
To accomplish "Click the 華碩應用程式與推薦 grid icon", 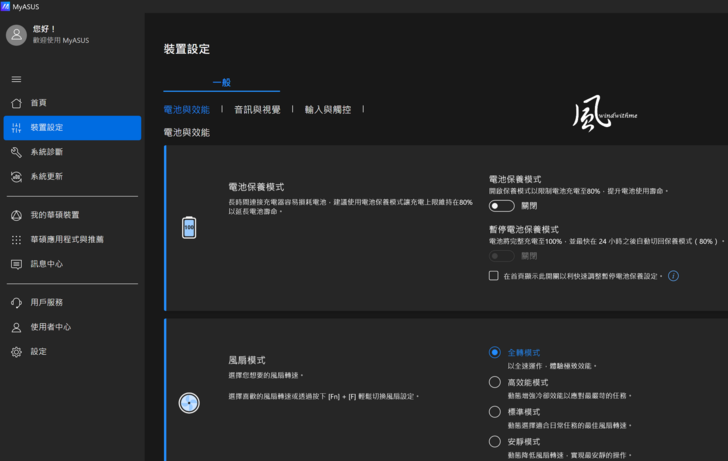I will click(16, 240).
